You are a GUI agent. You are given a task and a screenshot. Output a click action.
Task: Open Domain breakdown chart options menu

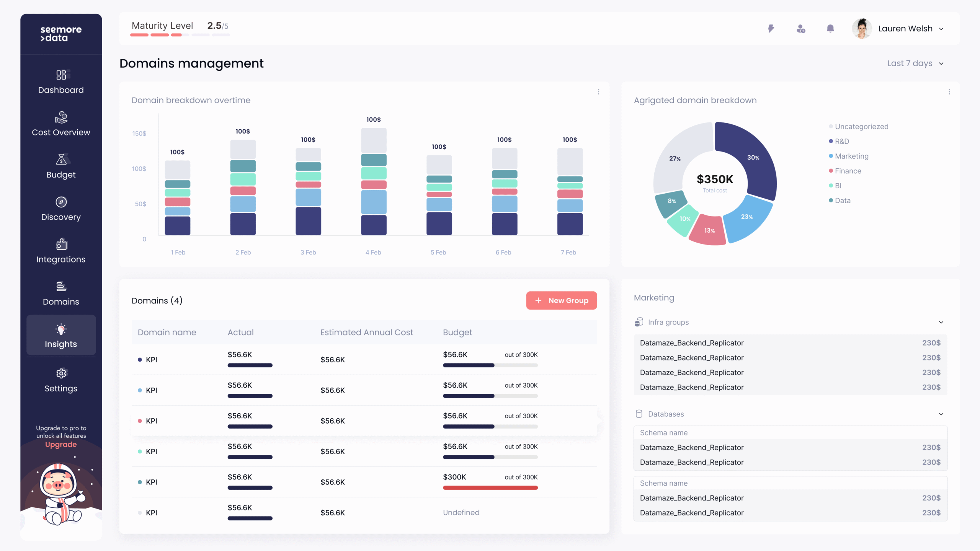click(x=599, y=92)
